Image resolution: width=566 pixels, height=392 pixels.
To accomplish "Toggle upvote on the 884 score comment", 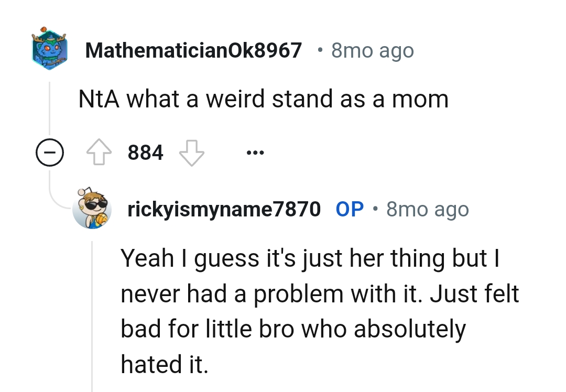I will tap(100, 153).
